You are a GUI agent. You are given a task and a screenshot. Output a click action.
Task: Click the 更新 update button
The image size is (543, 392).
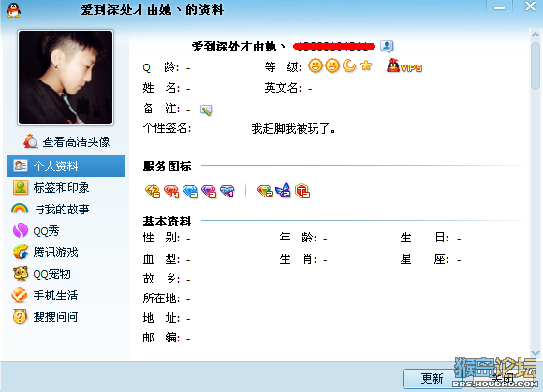(x=432, y=378)
